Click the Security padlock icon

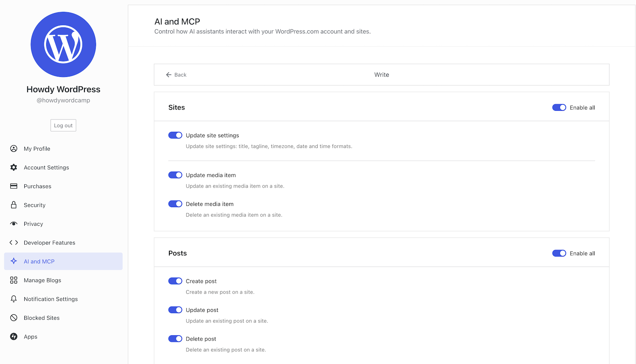(x=14, y=205)
